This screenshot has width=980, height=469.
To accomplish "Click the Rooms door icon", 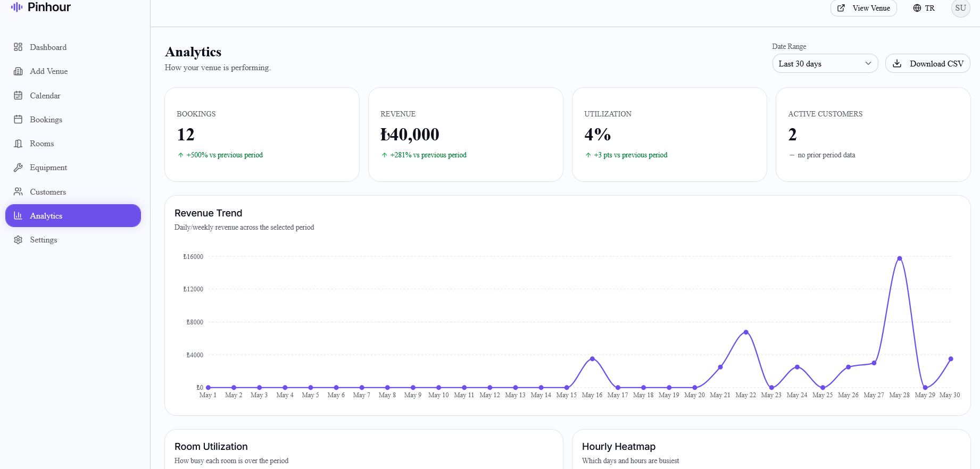I will click(x=18, y=144).
